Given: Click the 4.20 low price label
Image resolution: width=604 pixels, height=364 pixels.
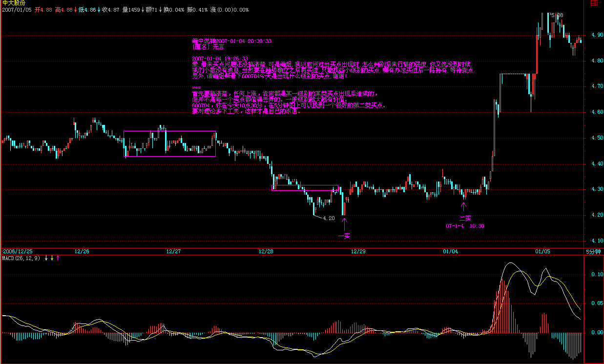Looking at the screenshot, I should [x=329, y=218].
